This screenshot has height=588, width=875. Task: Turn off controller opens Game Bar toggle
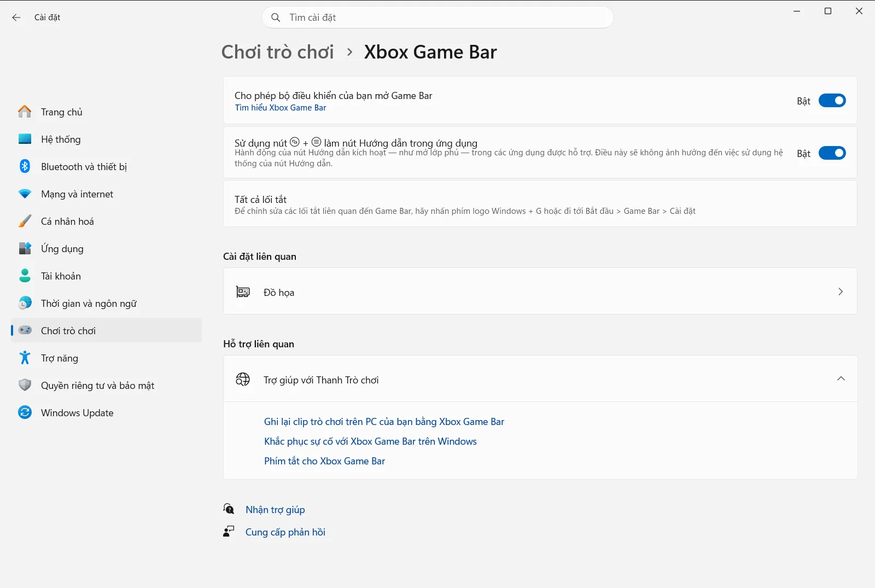(x=832, y=101)
